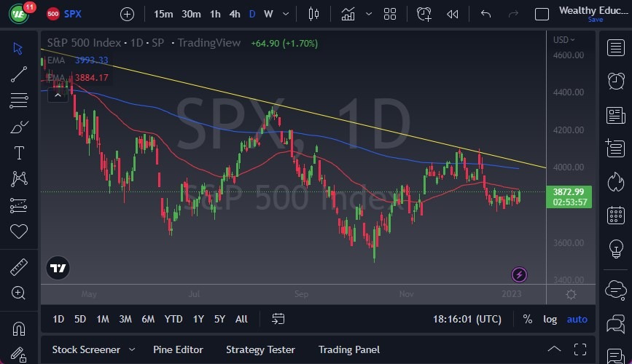The image size is (632, 364).
Task: Select the trend line drawing tool
Action: (x=19, y=74)
